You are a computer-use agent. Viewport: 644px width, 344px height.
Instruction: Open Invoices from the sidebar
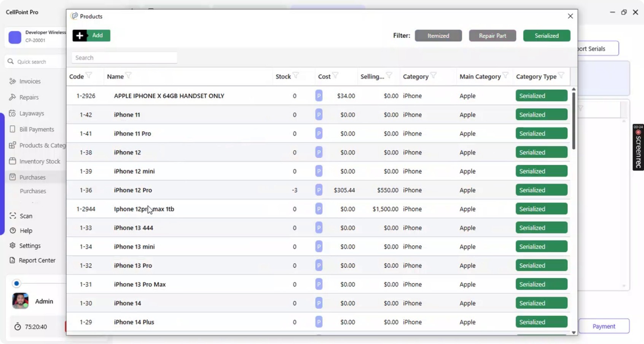(x=30, y=81)
